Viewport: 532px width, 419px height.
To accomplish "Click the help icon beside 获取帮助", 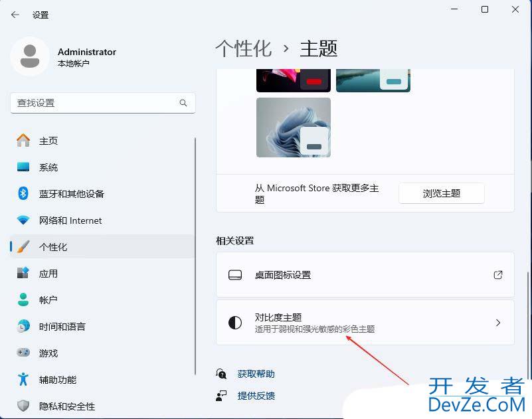I will (x=221, y=374).
